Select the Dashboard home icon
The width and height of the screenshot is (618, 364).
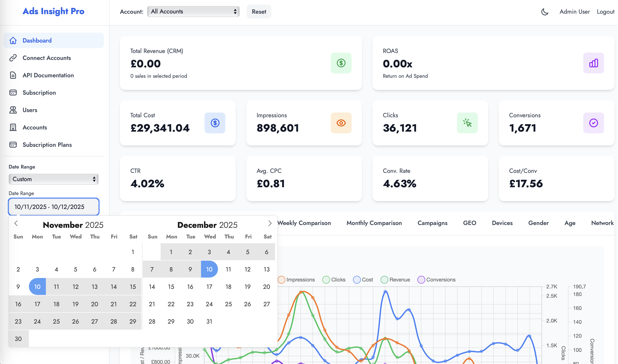(13, 40)
